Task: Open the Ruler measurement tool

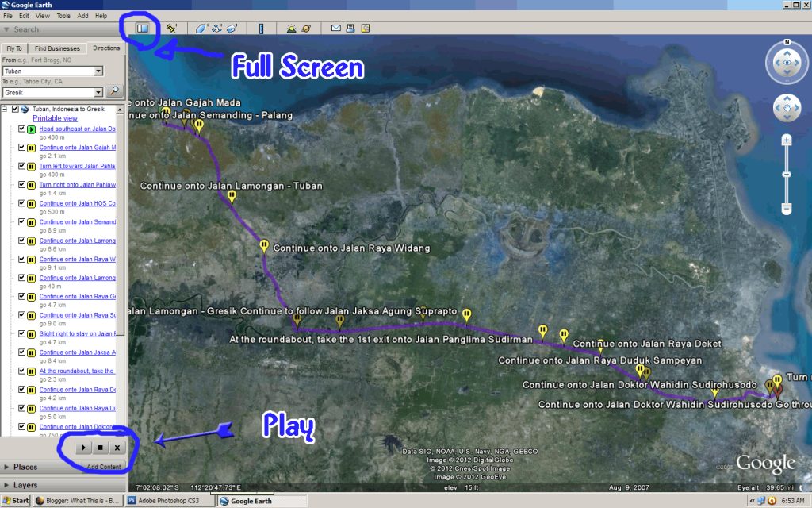Action: tap(261, 29)
